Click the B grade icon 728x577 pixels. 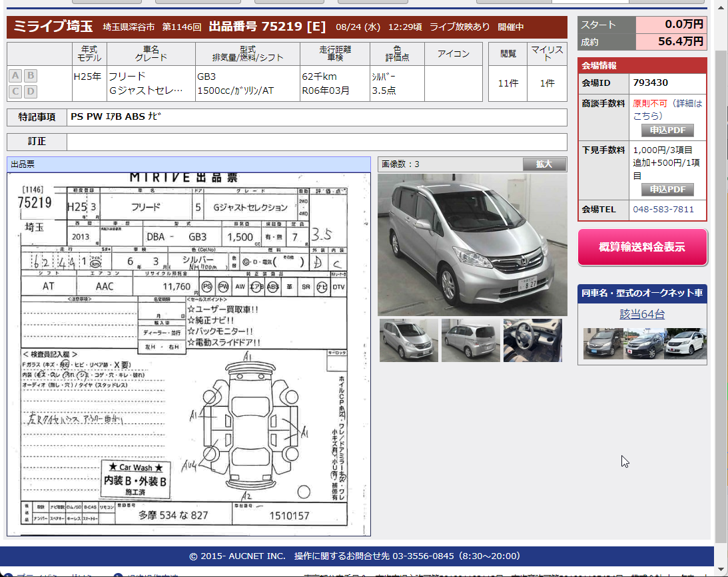31,75
